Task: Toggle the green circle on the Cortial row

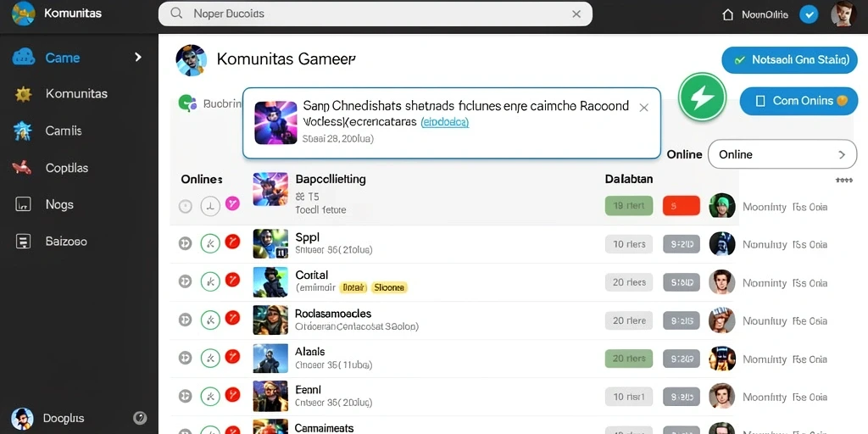Action: (x=210, y=281)
